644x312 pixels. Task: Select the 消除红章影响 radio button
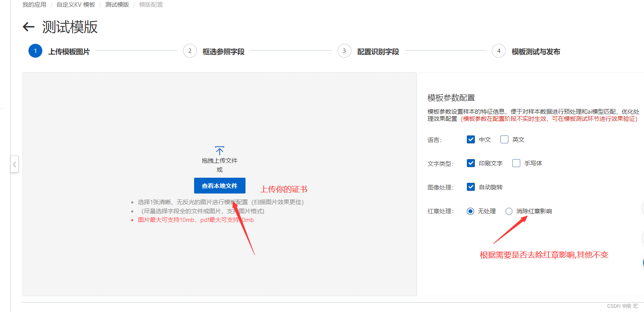tap(509, 211)
